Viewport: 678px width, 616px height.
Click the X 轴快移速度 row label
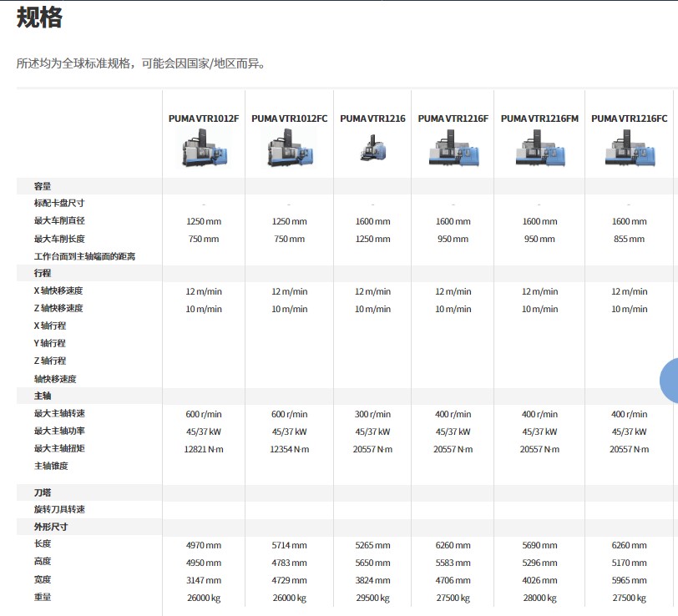[58, 291]
